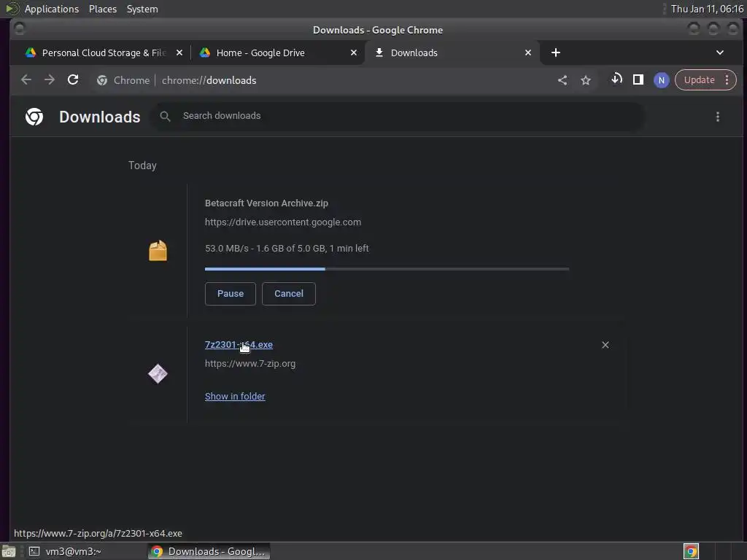This screenshot has width=747, height=560.
Task: Click the 7z2301-x64.exe file icon
Action: pyautogui.click(x=158, y=374)
